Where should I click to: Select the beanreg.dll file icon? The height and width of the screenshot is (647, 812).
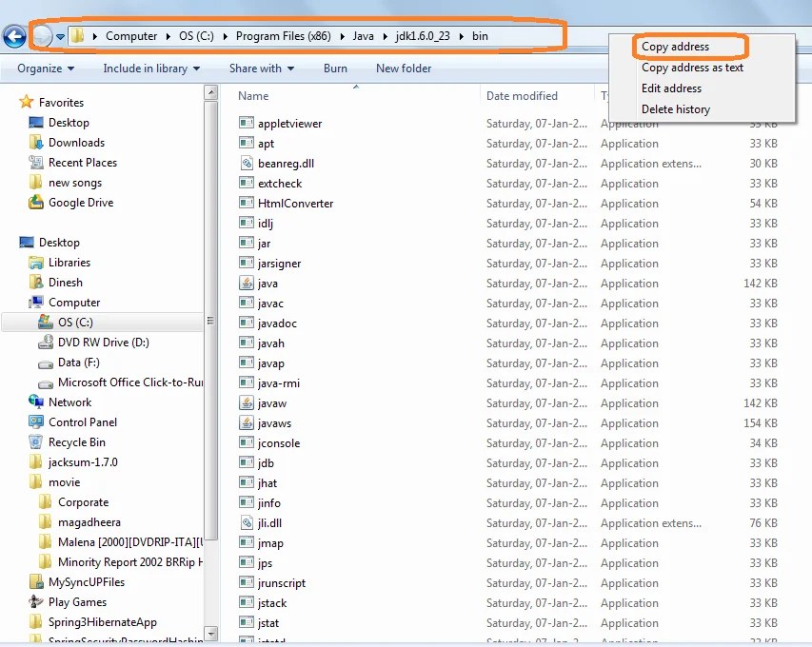247,163
